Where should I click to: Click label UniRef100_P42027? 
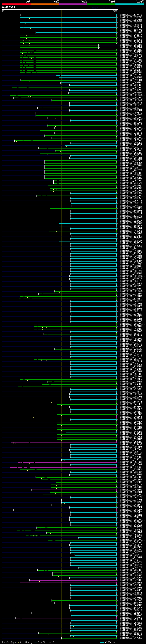[131, 37]
